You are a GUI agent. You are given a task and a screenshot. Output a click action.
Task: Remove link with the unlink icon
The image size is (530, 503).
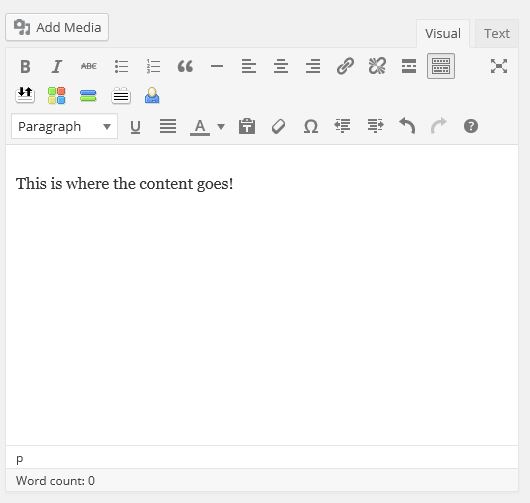[377, 66]
